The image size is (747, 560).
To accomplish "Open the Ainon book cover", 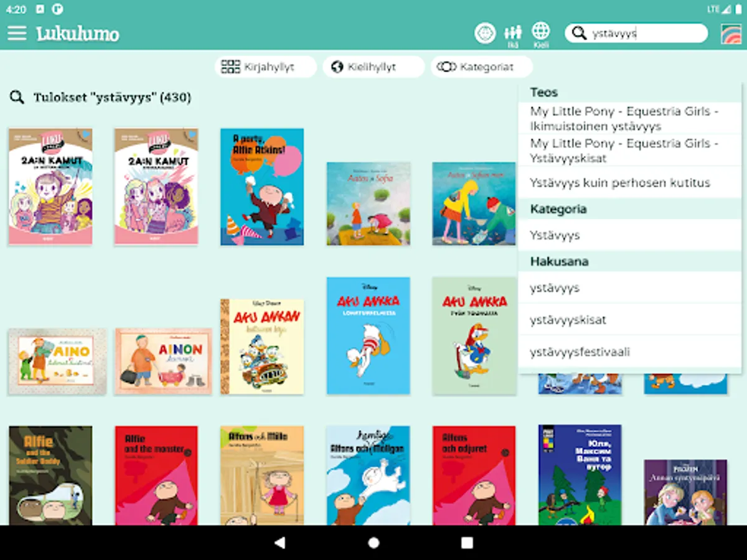I will pyautogui.click(x=163, y=362).
